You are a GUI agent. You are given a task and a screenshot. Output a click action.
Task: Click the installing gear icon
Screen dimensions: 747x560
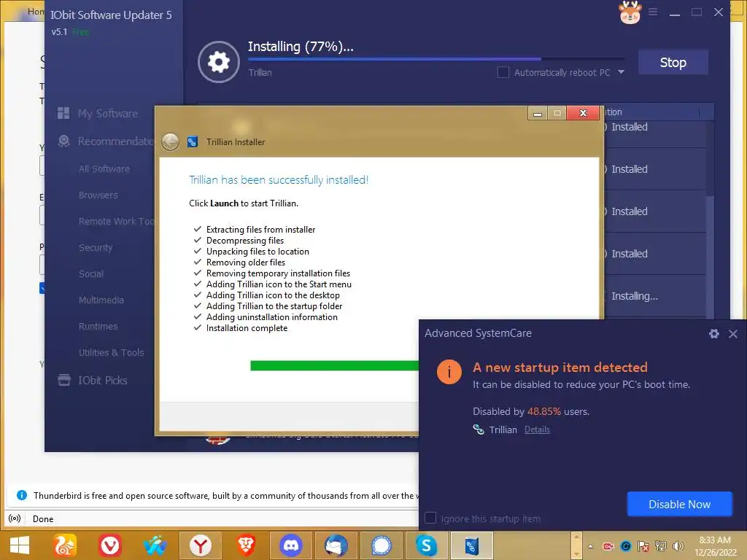(219, 62)
